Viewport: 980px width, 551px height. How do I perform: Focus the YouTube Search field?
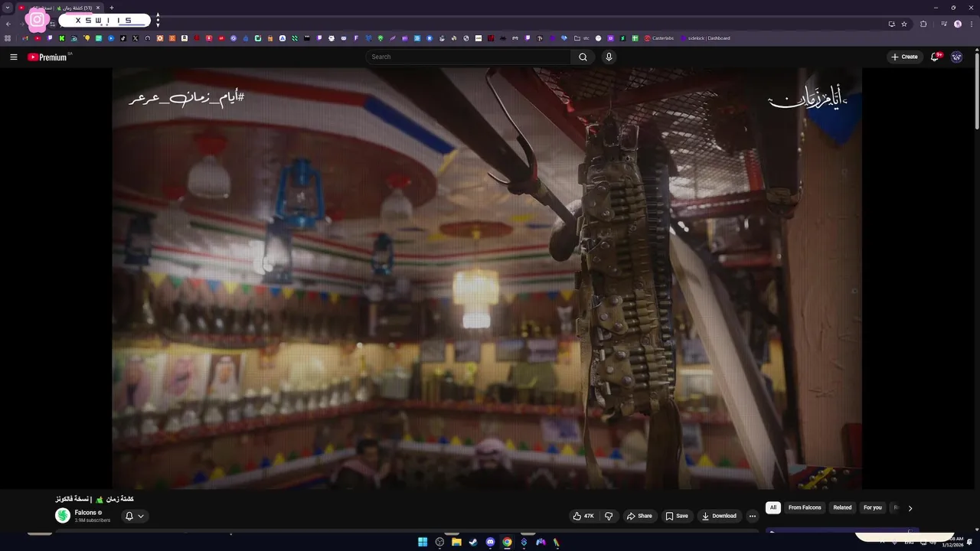point(469,57)
